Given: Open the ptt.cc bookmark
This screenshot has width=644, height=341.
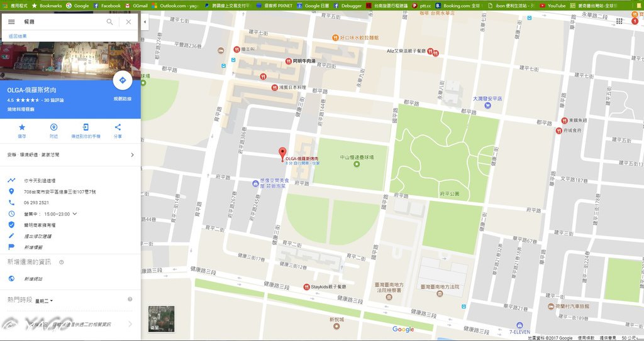Looking at the screenshot, I should pyautogui.click(x=421, y=6).
